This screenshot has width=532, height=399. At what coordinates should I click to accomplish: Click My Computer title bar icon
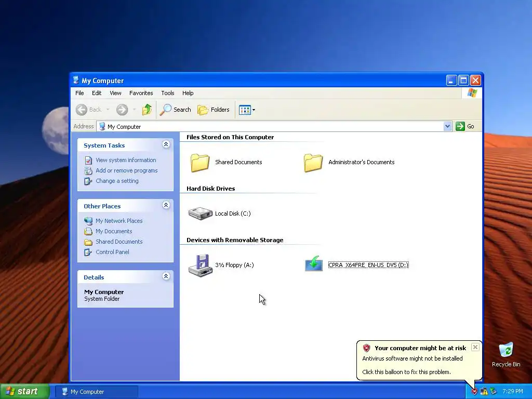pyautogui.click(x=76, y=81)
